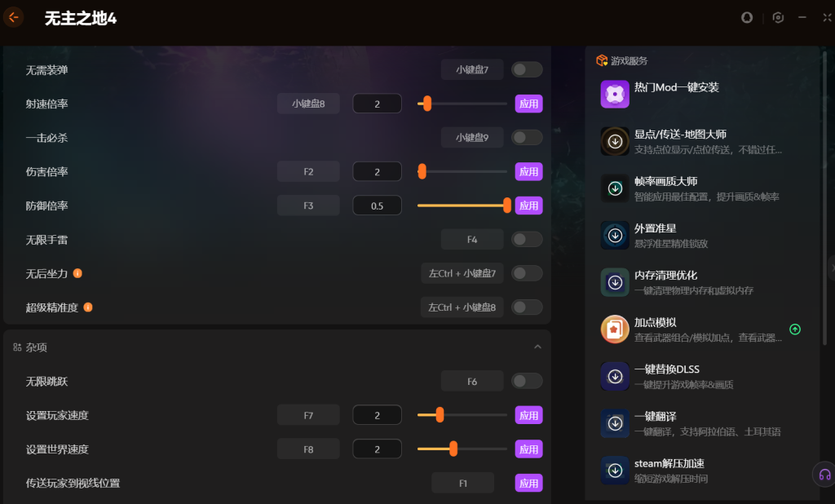The height and width of the screenshot is (504, 835).
Task: Click the 外置准星 download icon
Action: click(x=615, y=235)
